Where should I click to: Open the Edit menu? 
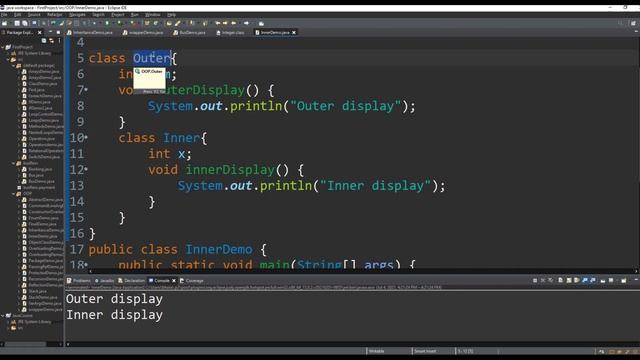(x=18, y=15)
